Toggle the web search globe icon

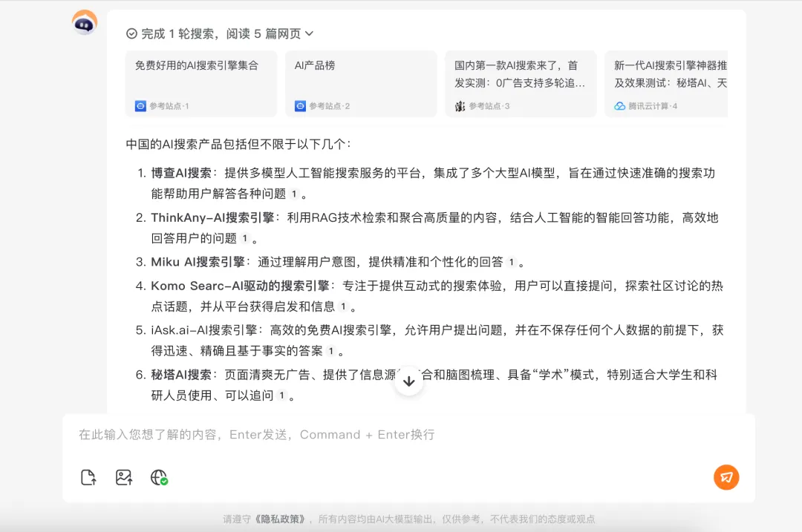pos(159,477)
